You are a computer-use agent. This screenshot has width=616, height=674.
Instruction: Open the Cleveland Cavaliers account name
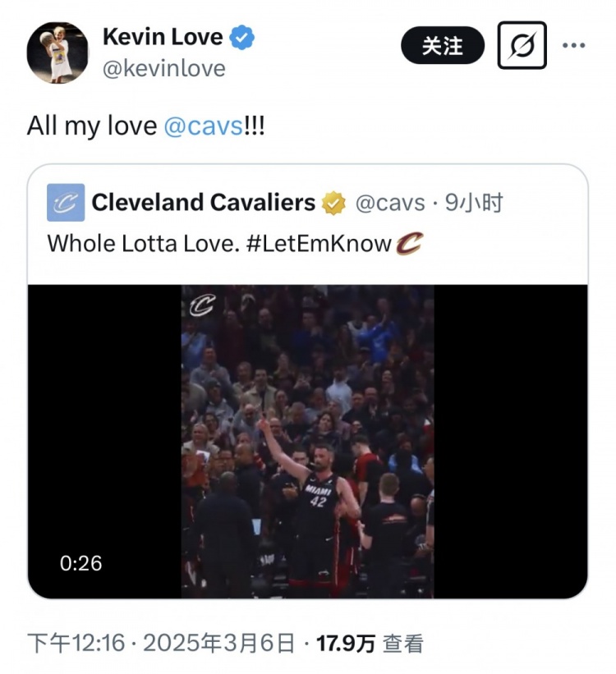coord(204,203)
